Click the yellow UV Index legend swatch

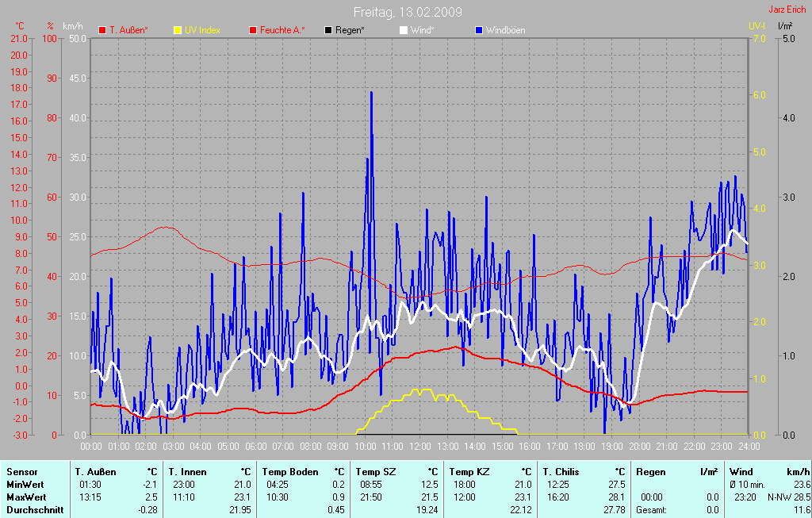178,30
